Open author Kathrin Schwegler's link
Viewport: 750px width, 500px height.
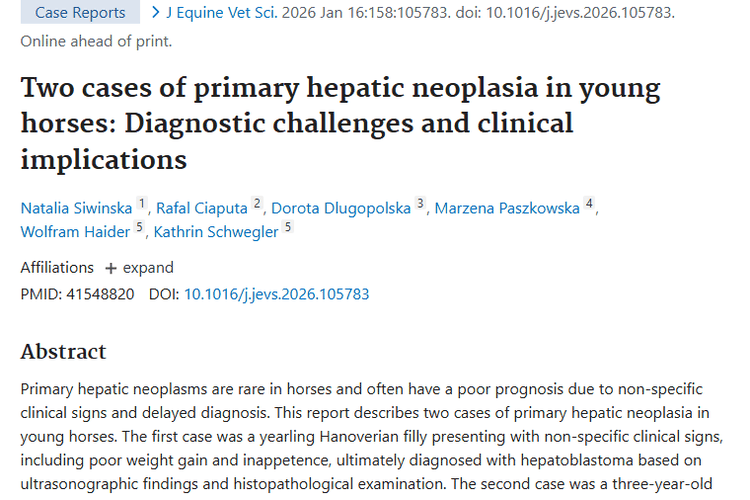click(x=215, y=232)
